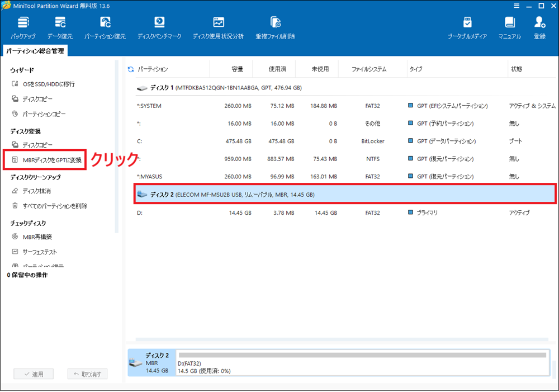Image resolution: width=559 pixels, height=392 pixels.
Task: Click GPT (EFIシステムパーティション) type cell
Action: [448, 106]
